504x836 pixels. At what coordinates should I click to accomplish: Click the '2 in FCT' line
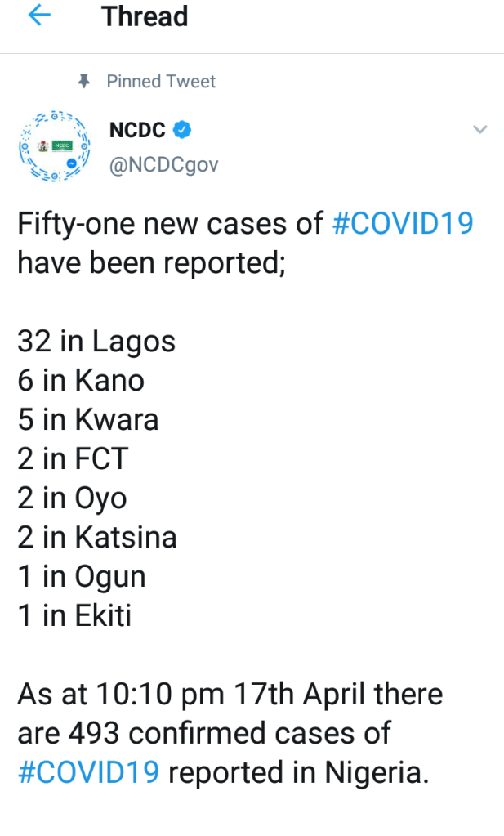(74, 459)
